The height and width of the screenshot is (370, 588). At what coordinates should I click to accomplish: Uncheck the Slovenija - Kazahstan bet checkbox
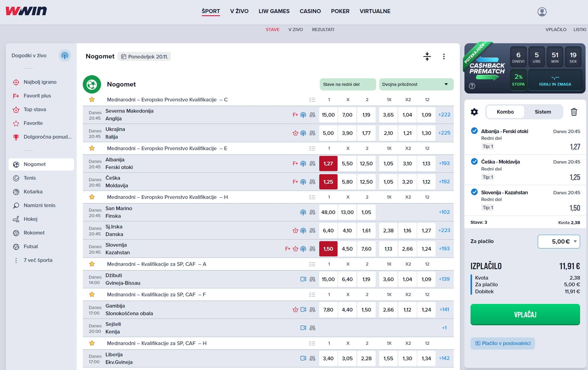coord(474,192)
